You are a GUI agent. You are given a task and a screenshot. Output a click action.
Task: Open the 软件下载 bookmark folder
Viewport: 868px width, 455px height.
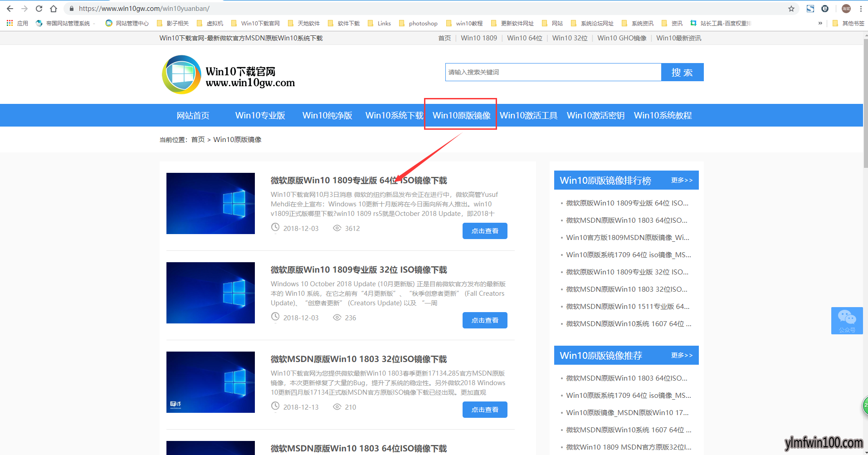[344, 23]
